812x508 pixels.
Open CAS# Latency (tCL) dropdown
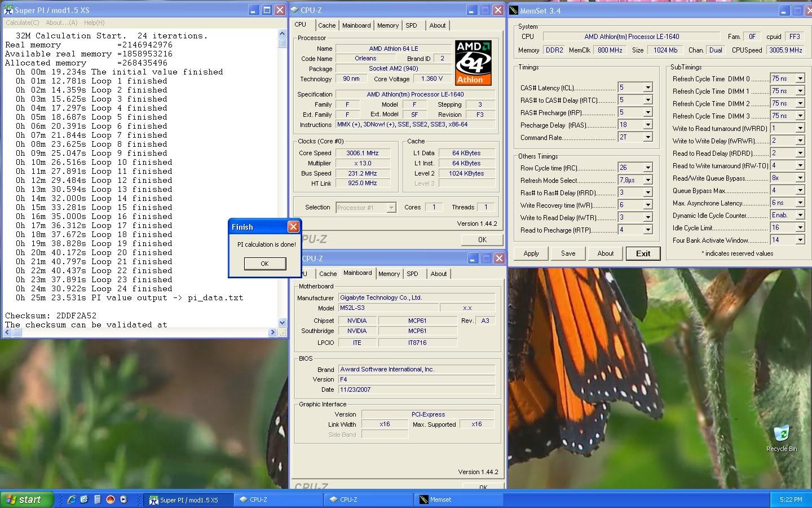[648, 87]
